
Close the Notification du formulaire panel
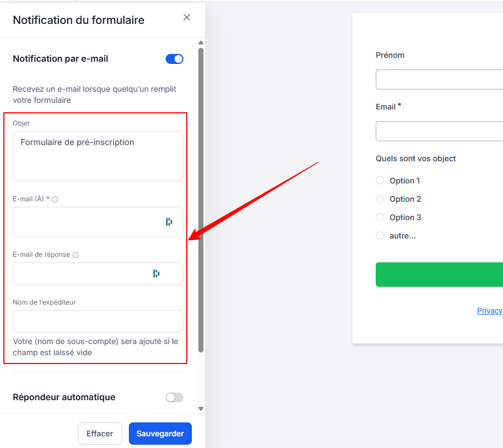point(187,17)
